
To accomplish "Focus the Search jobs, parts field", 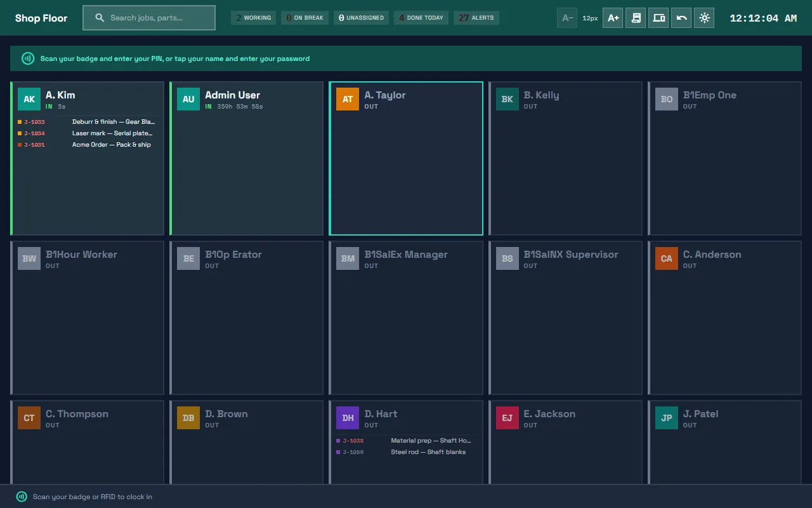I will (x=149, y=18).
